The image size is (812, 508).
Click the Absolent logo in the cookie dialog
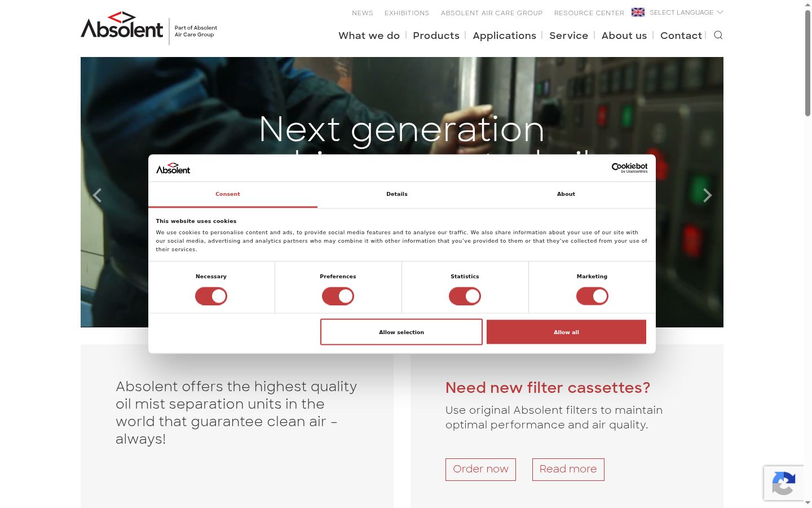click(173, 168)
